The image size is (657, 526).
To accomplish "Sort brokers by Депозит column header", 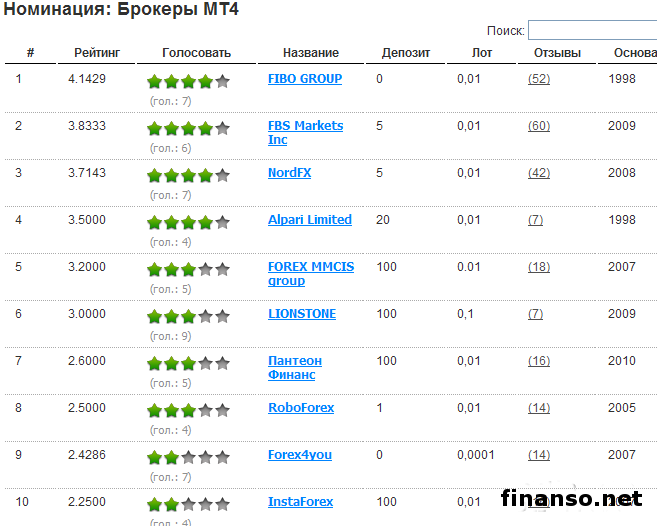I will click(406, 53).
